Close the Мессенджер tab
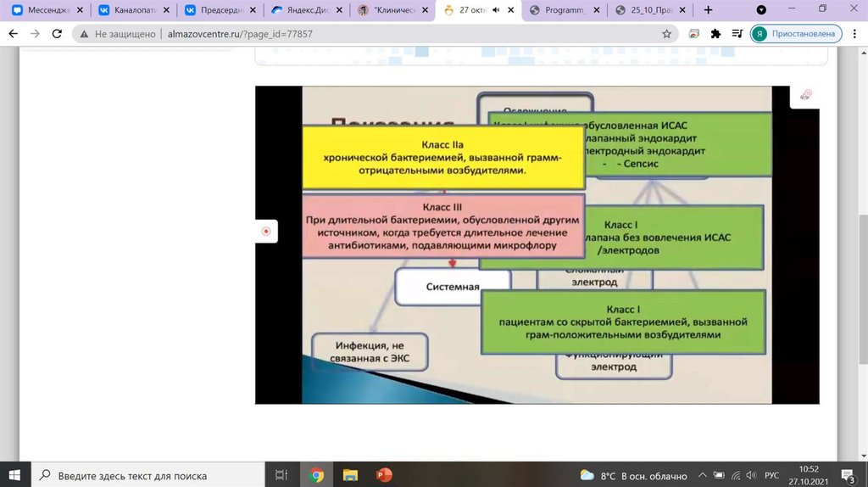This screenshot has height=487, width=868. 81,10
